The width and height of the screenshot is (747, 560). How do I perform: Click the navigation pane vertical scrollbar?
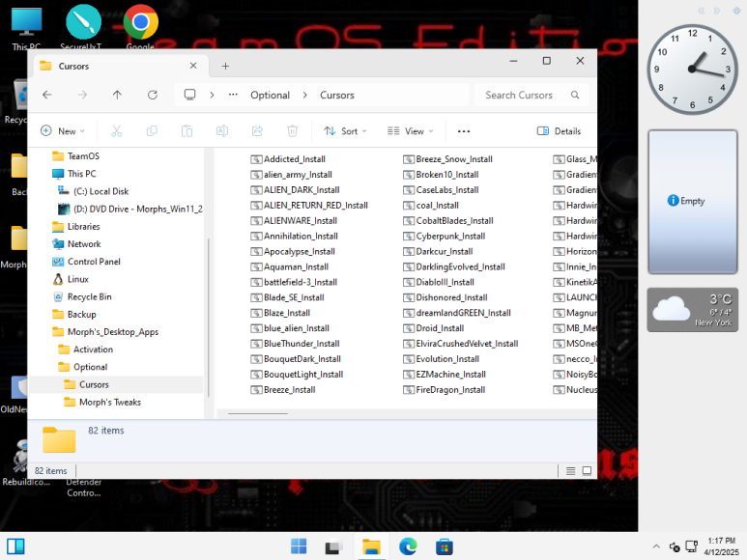[208, 317]
